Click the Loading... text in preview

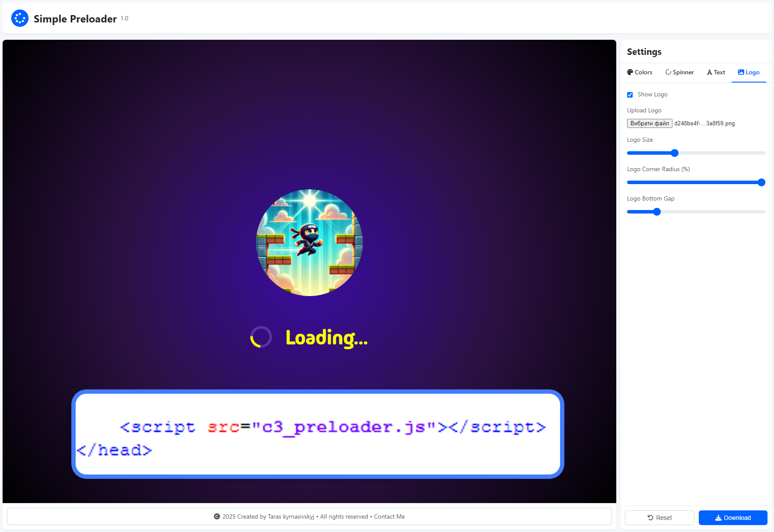coord(327,338)
